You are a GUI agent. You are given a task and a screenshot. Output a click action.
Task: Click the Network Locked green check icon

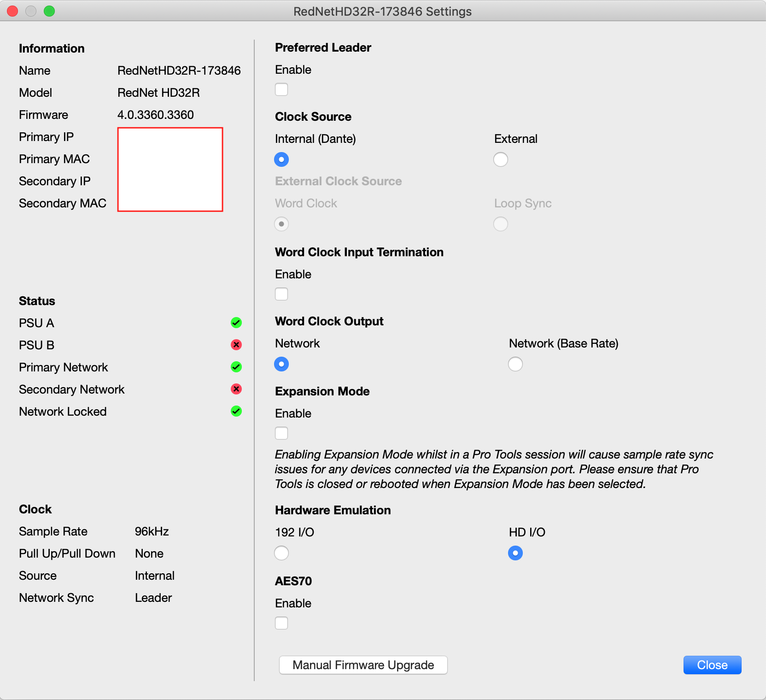pyautogui.click(x=236, y=411)
